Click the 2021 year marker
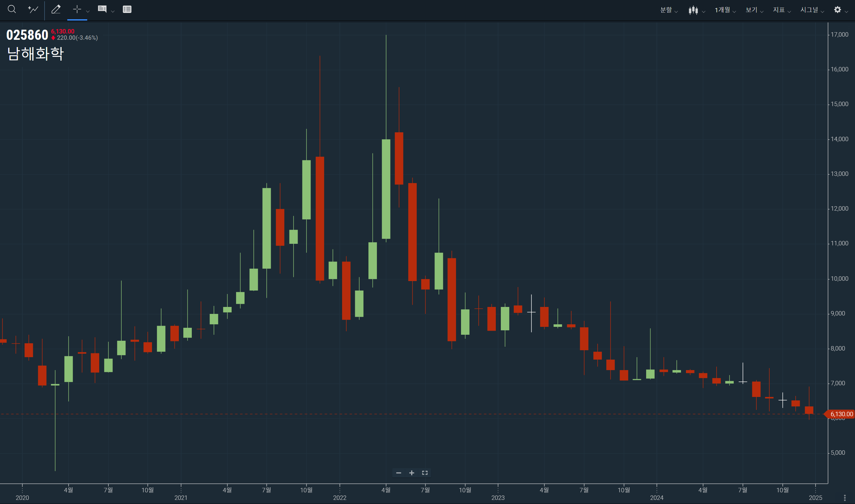Screen dimensions: 855x504 point(181,498)
